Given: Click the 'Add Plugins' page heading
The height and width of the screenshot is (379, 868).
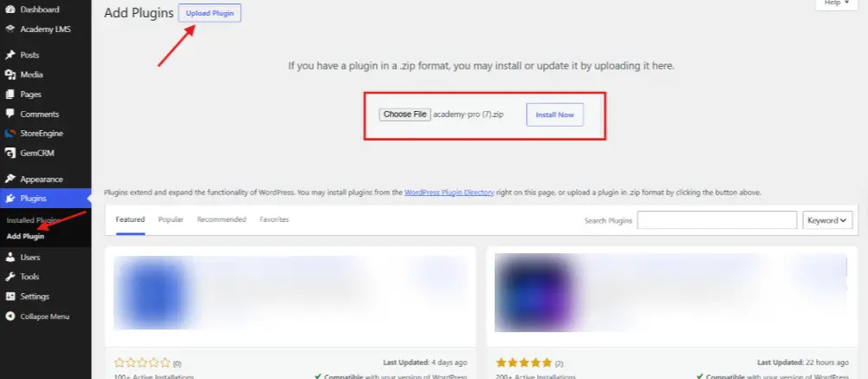Looking at the screenshot, I should click(139, 13).
